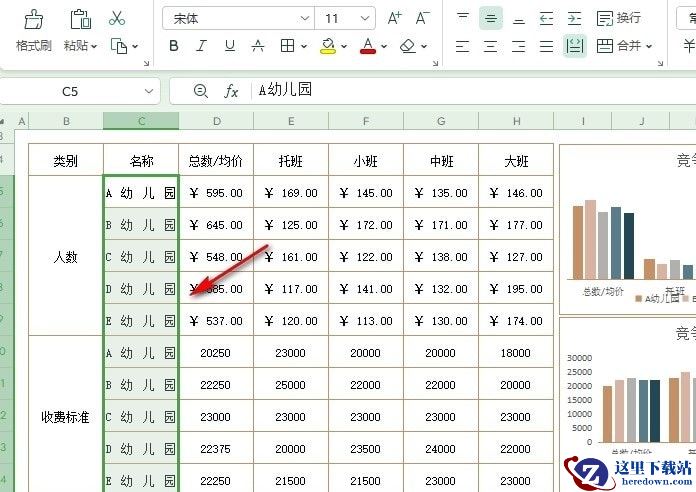This screenshot has width=696, height=492.
Task: Toggle Distributed alignment icon (highlighted)
Action: 575,46
